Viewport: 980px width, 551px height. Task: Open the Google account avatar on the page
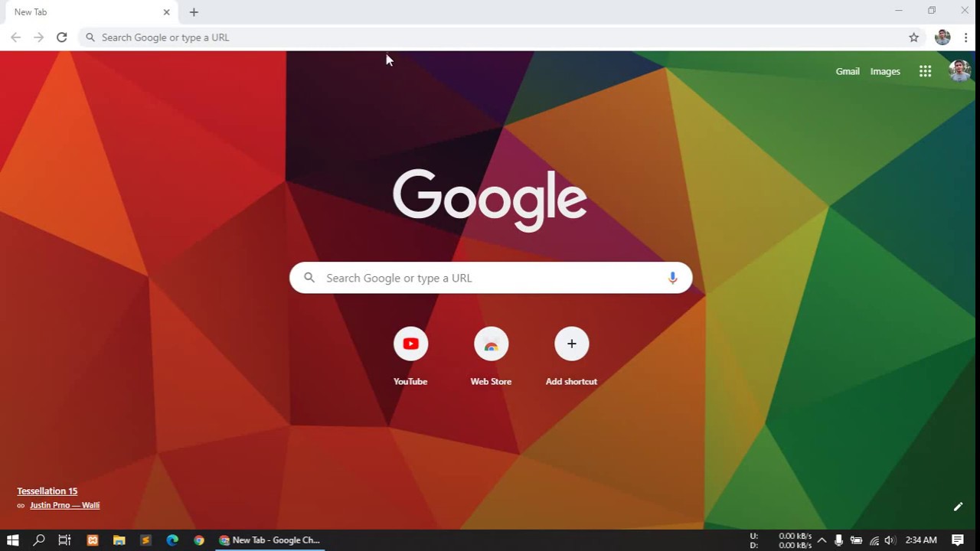pos(959,71)
